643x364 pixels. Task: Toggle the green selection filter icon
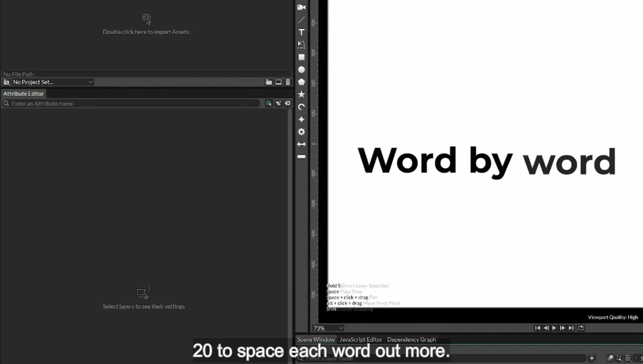[x=269, y=103]
